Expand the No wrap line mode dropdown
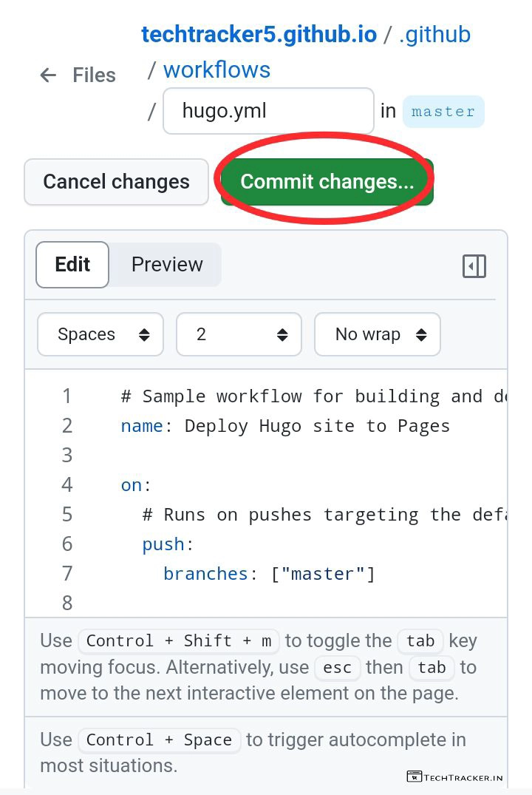 (378, 334)
